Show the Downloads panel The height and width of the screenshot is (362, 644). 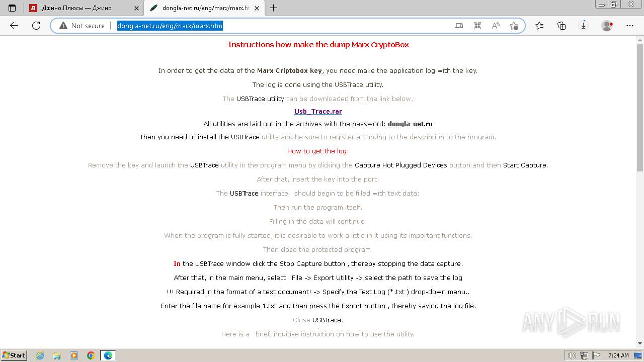(584, 26)
